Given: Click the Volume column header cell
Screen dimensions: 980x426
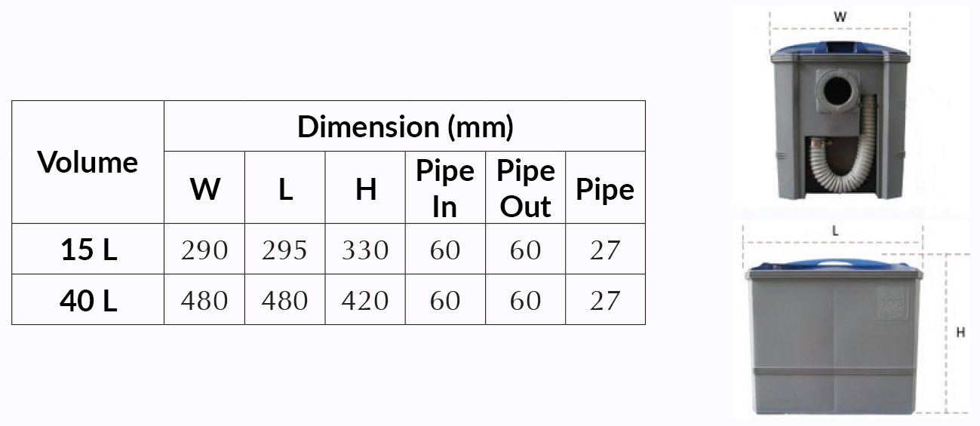Looking at the screenshot, I should click(88, 162).
